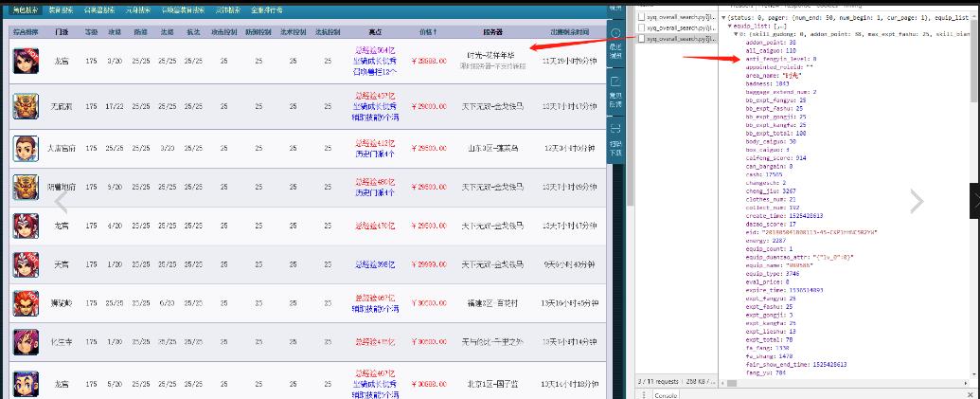980x399 pixels.
Task: Select cash: 12505 line
Action: click(764, 174)
